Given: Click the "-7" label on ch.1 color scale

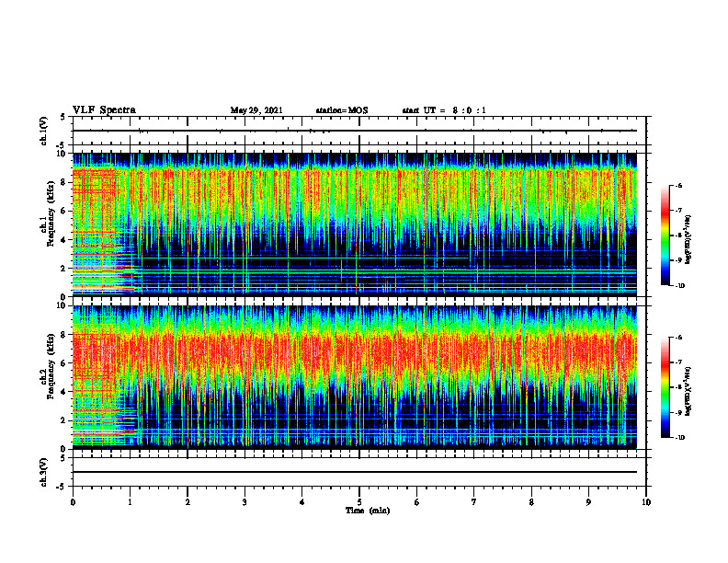Looking at the screenshot, I should click(678, 211).
